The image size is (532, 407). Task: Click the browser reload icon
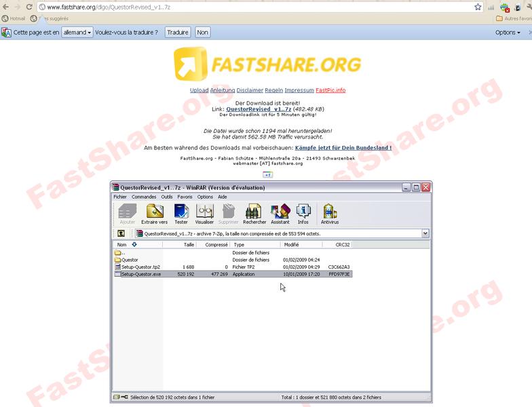30,7
